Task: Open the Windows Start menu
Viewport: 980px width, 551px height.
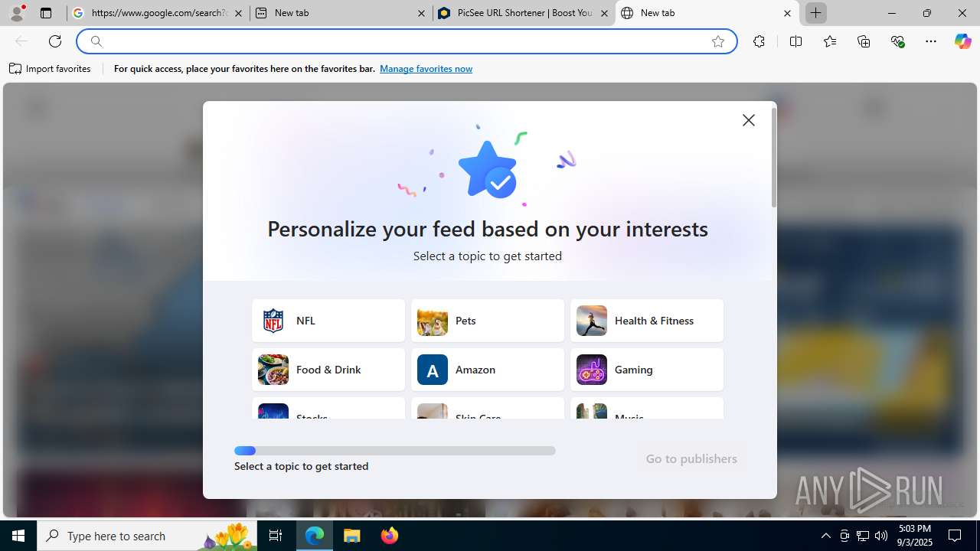Action: click(18, 536)
